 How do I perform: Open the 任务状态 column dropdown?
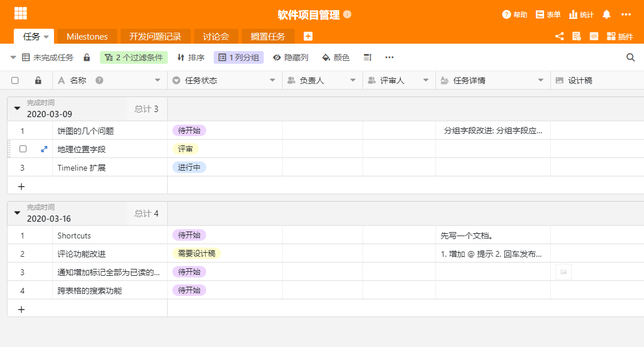click(x=273, y=80)
